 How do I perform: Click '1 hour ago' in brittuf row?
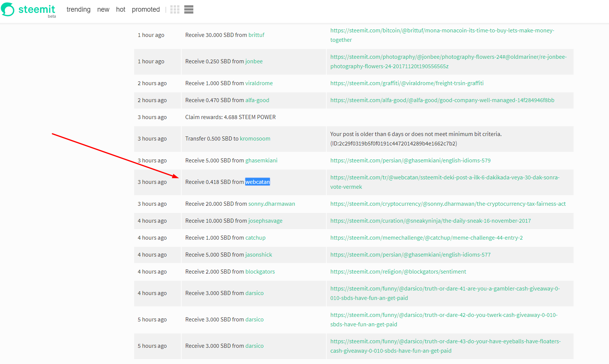coord(151,35)
